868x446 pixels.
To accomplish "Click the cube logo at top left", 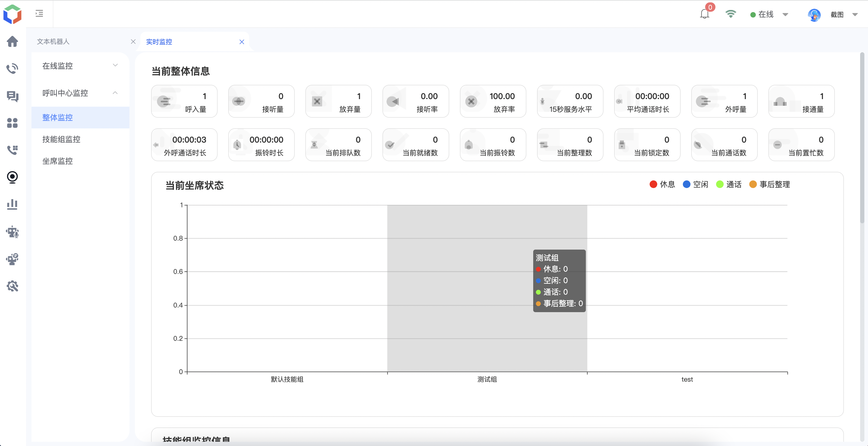I will pyautogui.click(x=12, y=14).
